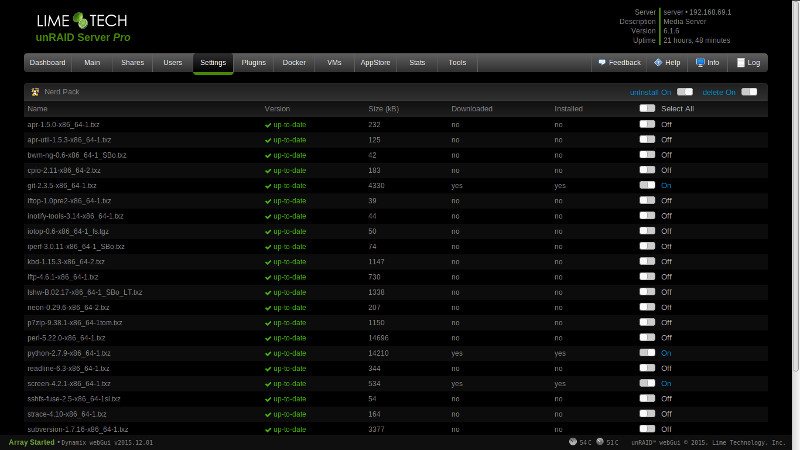Click the Info monitor icon
This screenshot has width=800, height=450.
pyautogui.click(x=700, y=62)
